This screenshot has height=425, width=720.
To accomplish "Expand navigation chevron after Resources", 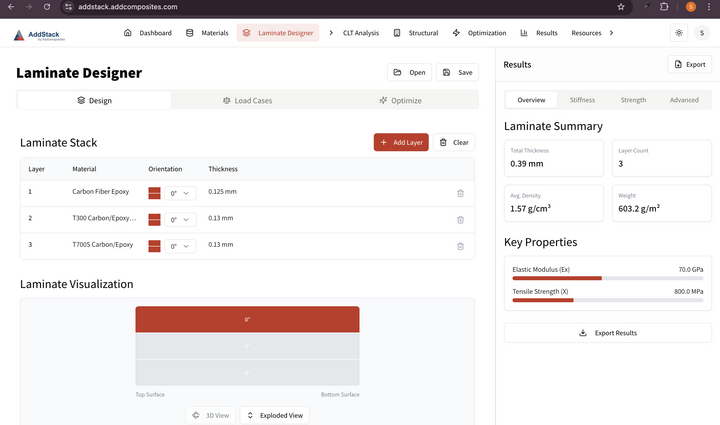I will tap(611, 33).
